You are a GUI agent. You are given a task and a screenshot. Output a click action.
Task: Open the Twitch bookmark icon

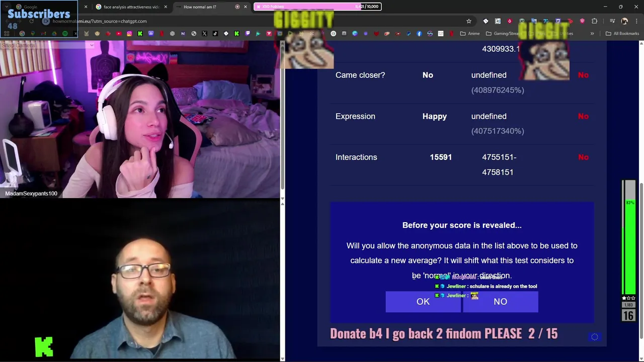pos(248,33)
